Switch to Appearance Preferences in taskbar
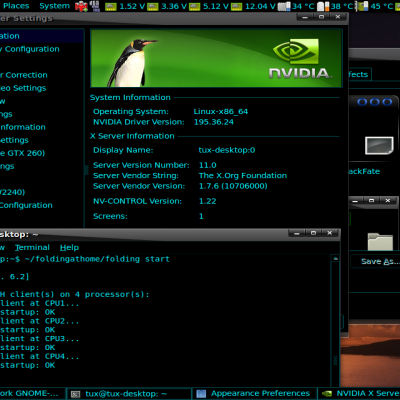This screenshot has height=400, width=400. (255, 394)
